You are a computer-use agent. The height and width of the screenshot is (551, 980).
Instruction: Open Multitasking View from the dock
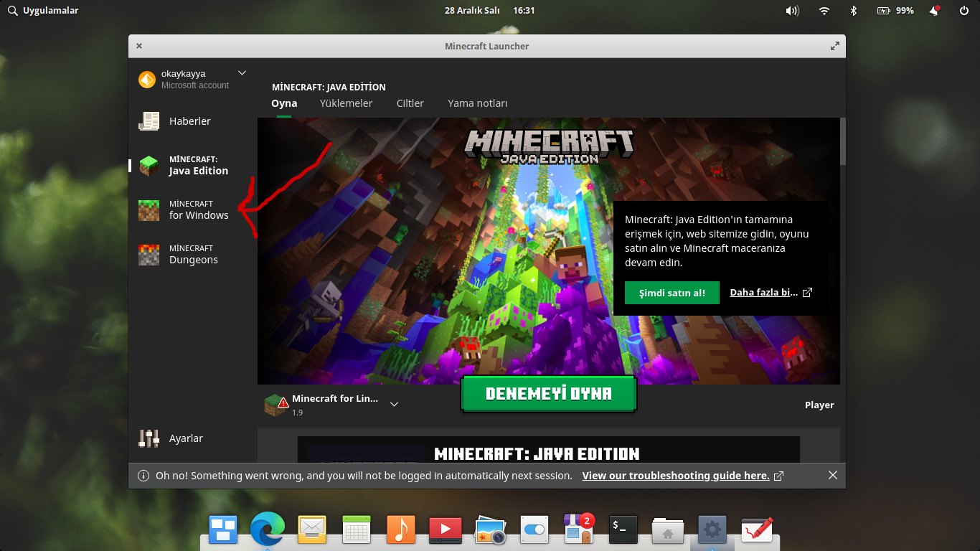pyautogui.click(x=223, y=530)
